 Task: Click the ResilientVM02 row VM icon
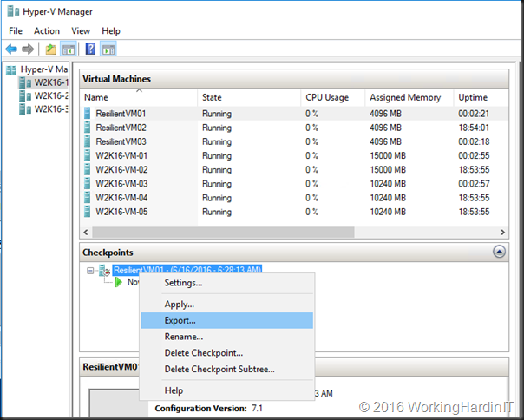(x=88, y=128)
